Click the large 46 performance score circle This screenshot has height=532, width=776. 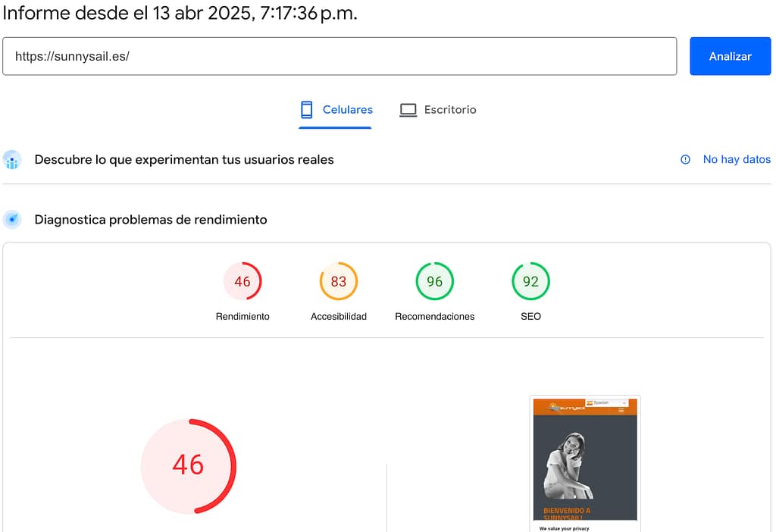pos(188,465)
